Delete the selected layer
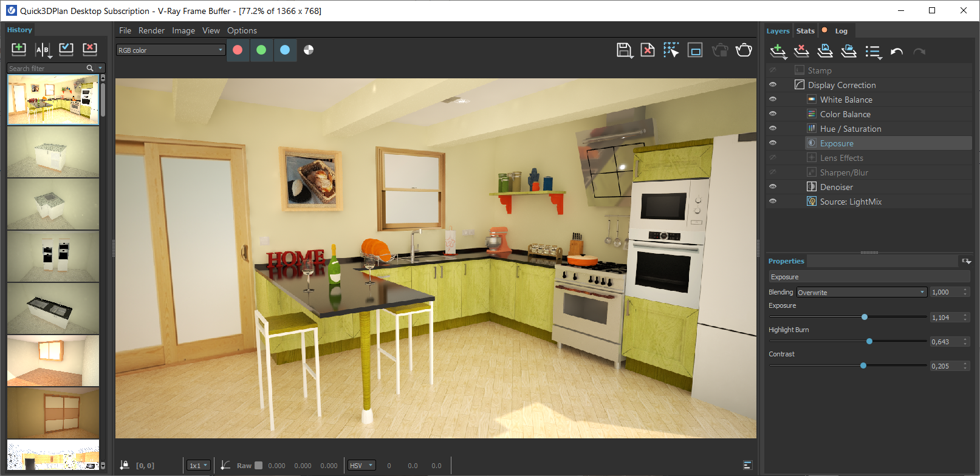The image size is (980, 476). pos(802,51)
